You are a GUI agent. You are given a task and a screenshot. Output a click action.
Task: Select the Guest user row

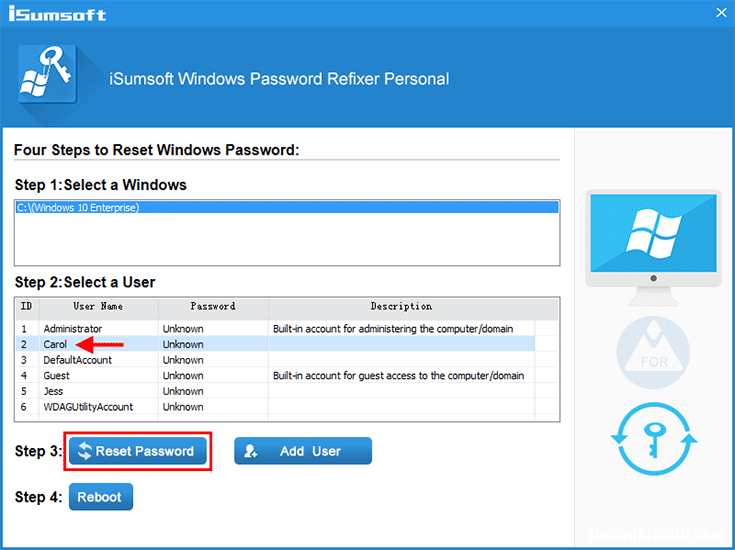[x=275, y=376]
